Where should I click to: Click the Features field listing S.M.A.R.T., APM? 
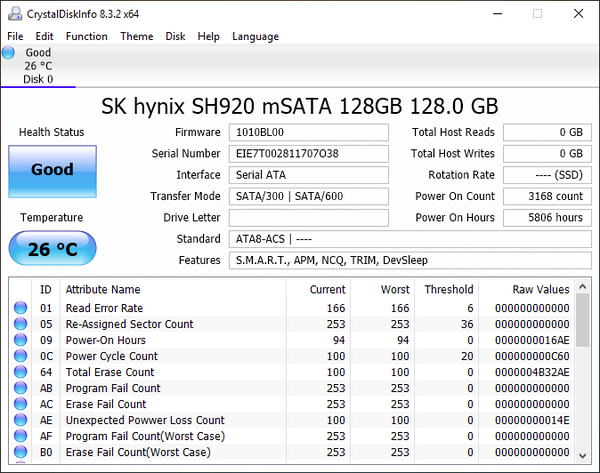pos(410,261)
